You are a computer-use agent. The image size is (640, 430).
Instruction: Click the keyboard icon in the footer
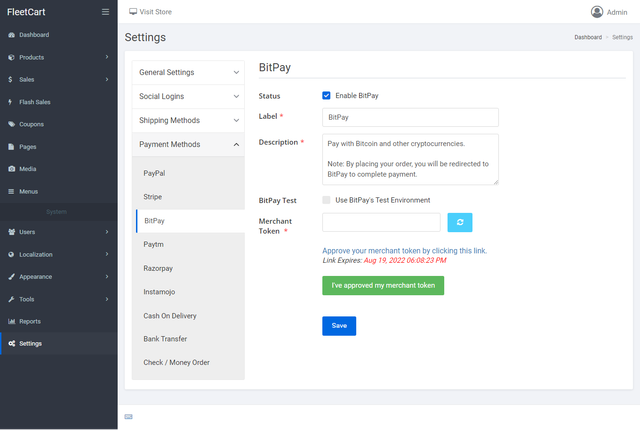click(x=129, y=417)
